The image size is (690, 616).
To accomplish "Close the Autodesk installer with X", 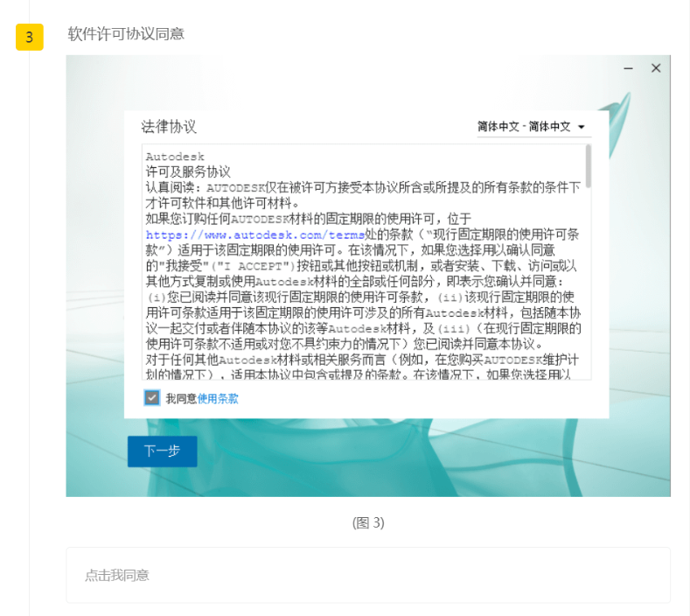I will [656, 68].
